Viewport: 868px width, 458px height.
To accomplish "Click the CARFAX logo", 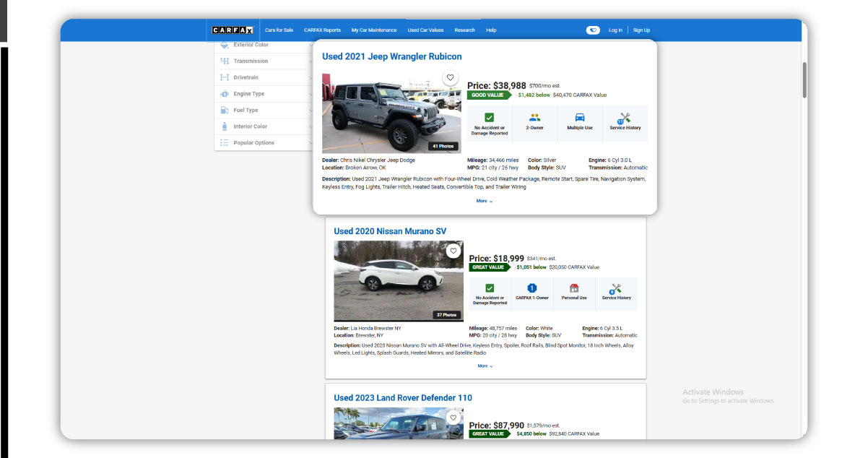I will [x=232, y=30].
